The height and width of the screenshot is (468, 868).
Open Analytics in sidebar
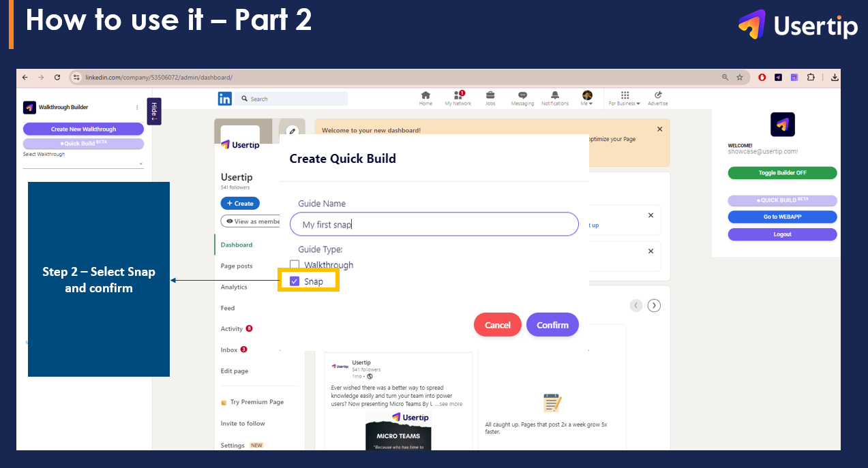coord(234,287)
